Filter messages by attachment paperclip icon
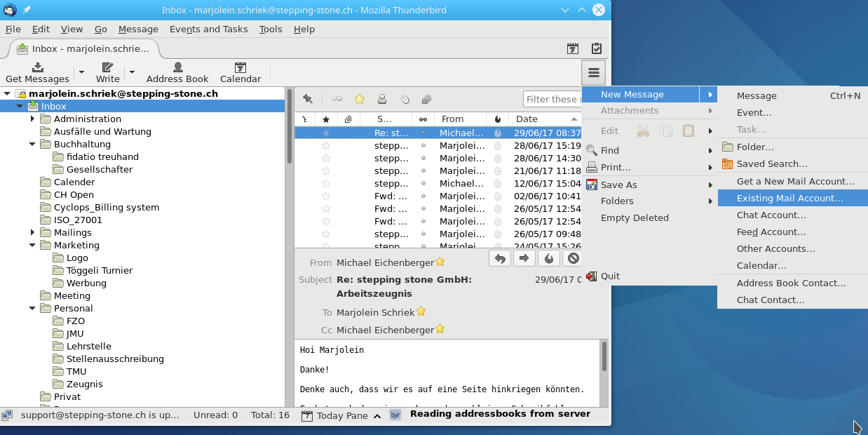 click(426, 99)
